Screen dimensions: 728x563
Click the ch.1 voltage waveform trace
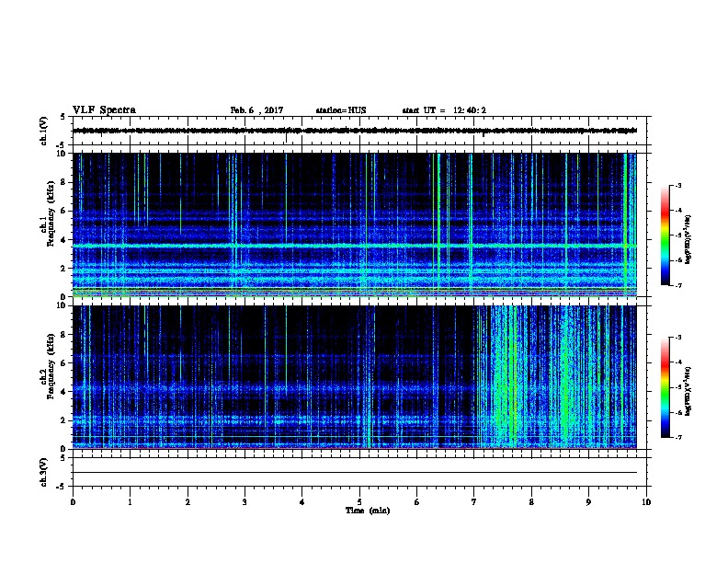[x=355, y=131]
